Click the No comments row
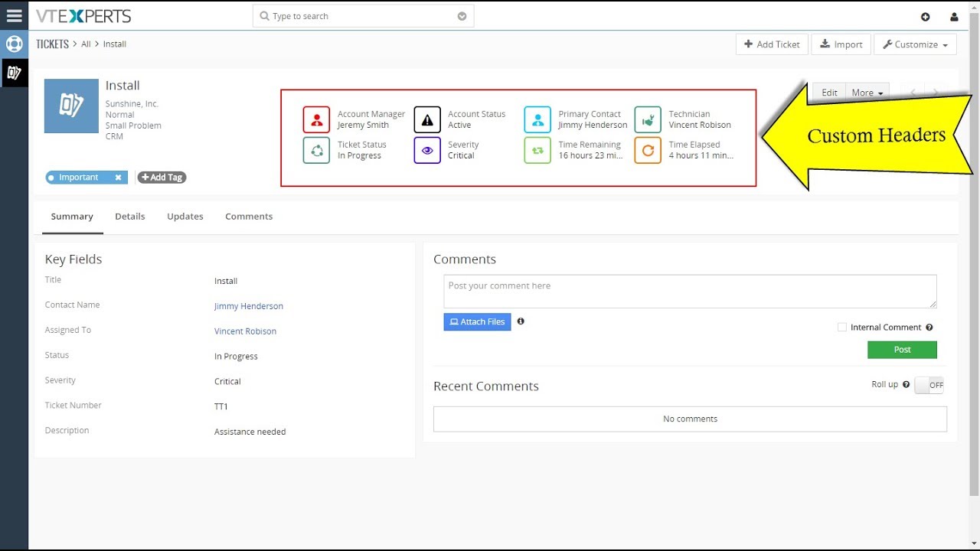This screenshot has height=551, width=980. pyautogui.click(x=690, y=419)
